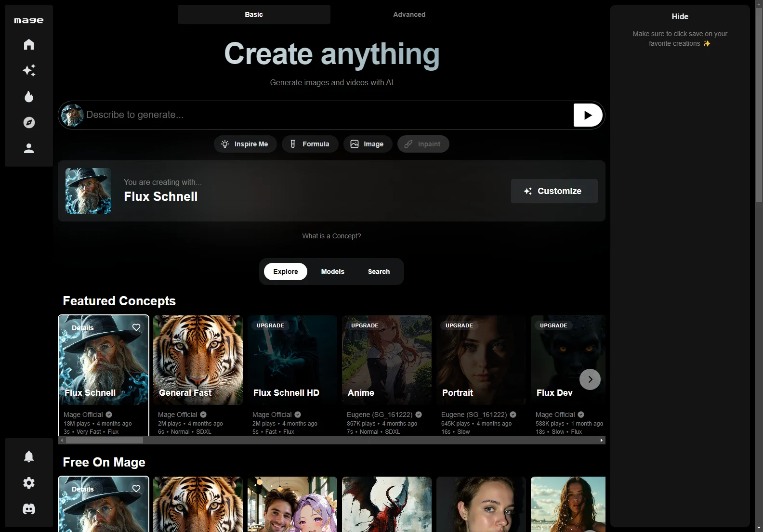This screenshot has height=532, width=763.
Task: Open Free On Mage red dragon painting thumbnail
Action: [x=387, y=504]
